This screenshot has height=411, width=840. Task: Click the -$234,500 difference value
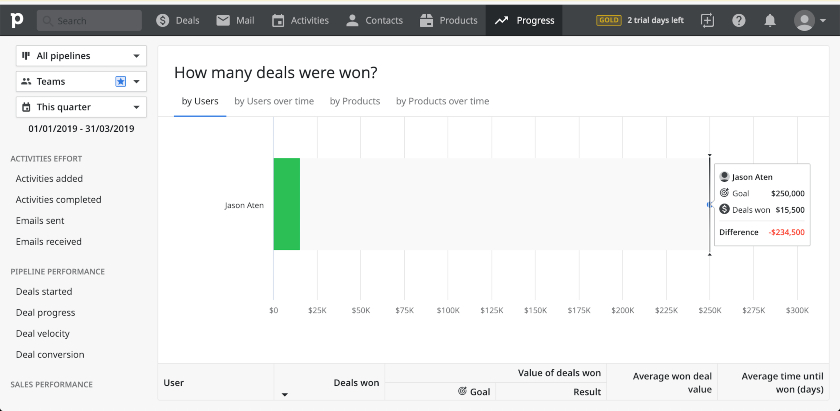point(786,232)
